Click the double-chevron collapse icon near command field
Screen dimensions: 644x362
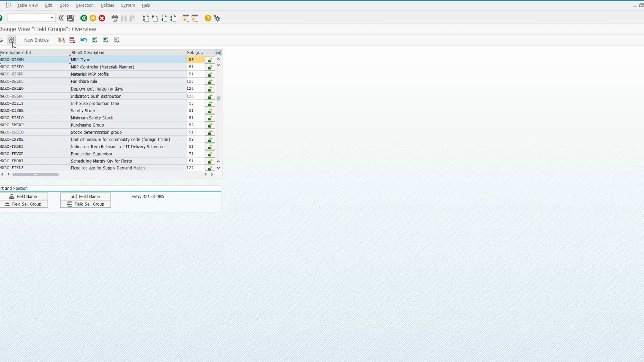click(61, 18)
